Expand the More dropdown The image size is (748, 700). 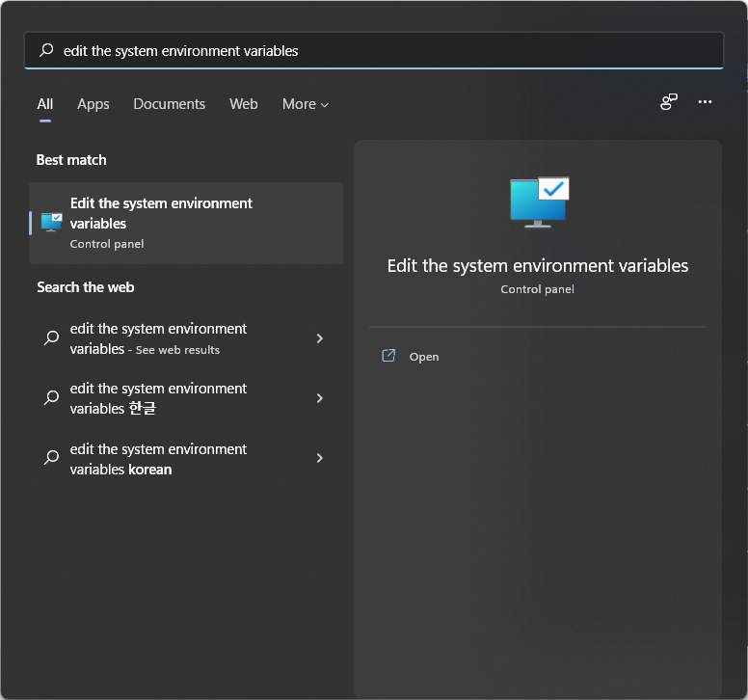click(306, 104)
